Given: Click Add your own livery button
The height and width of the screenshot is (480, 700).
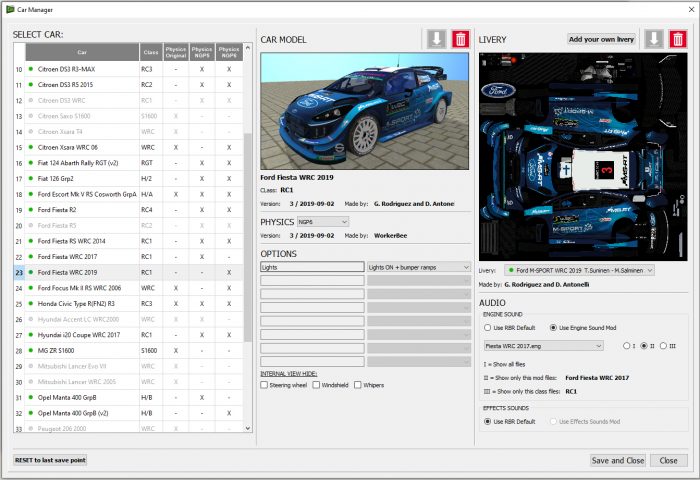Looking at the screenshot, I should pos(601,39).
